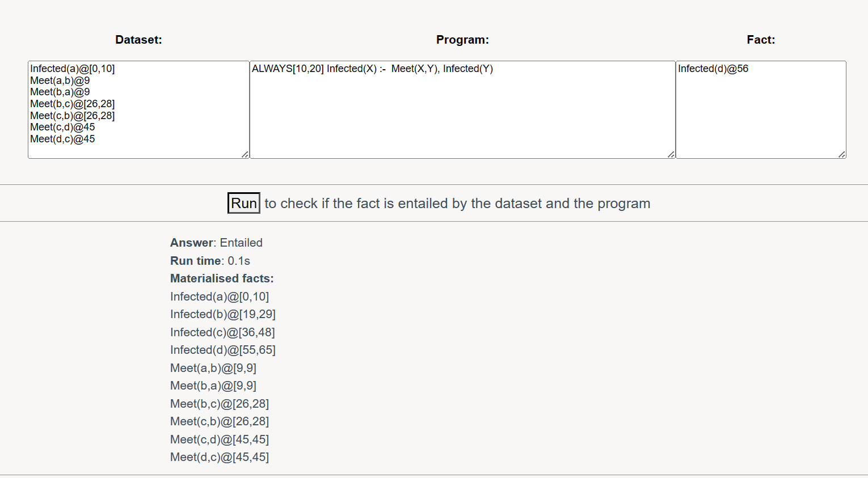Click the Dataset heading label
The image size is (868, 478).
coord(138,40)
